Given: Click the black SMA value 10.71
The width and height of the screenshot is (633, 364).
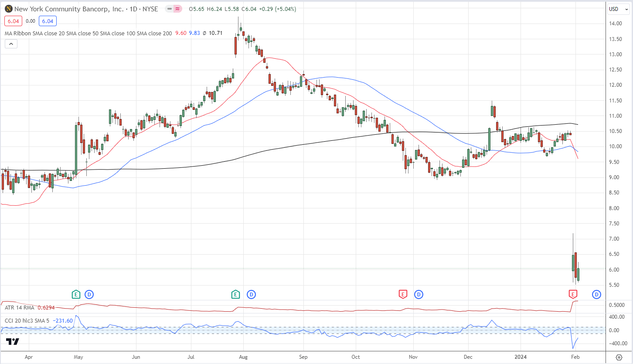Looking at the screenshot, I should 216,33.
